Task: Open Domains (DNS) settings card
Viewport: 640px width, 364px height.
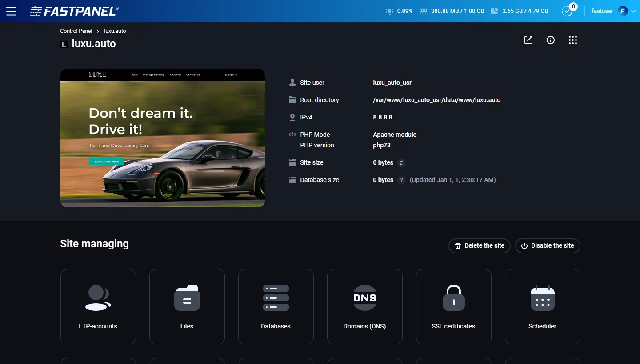Action: pyautogui.click(x=365, y=307)
